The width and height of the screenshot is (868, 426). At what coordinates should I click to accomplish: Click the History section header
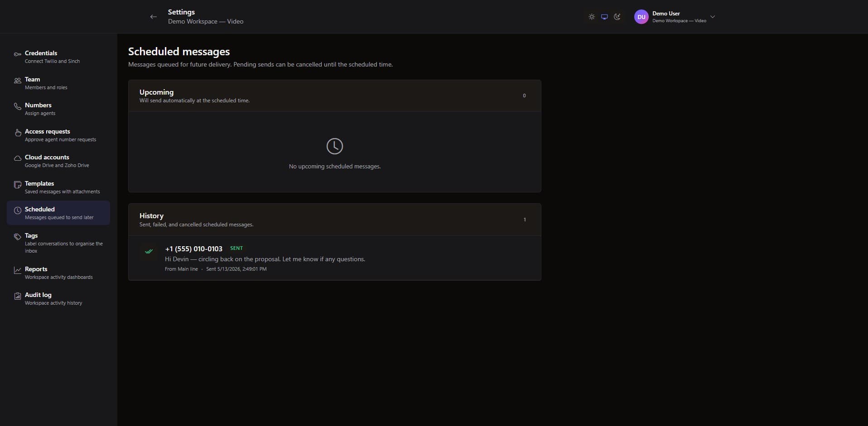click(335, 220)
